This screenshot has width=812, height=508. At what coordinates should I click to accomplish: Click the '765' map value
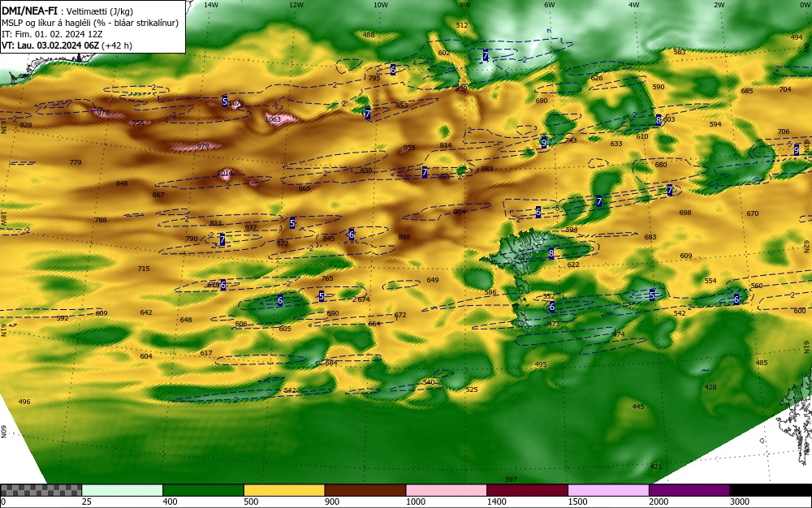tap(327, 278)
